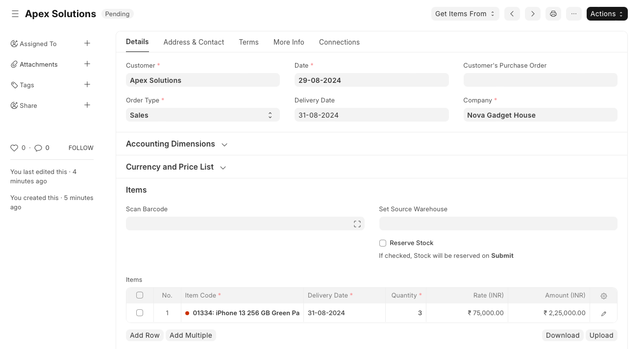Open the three-dots more options menu

point(573,14)
